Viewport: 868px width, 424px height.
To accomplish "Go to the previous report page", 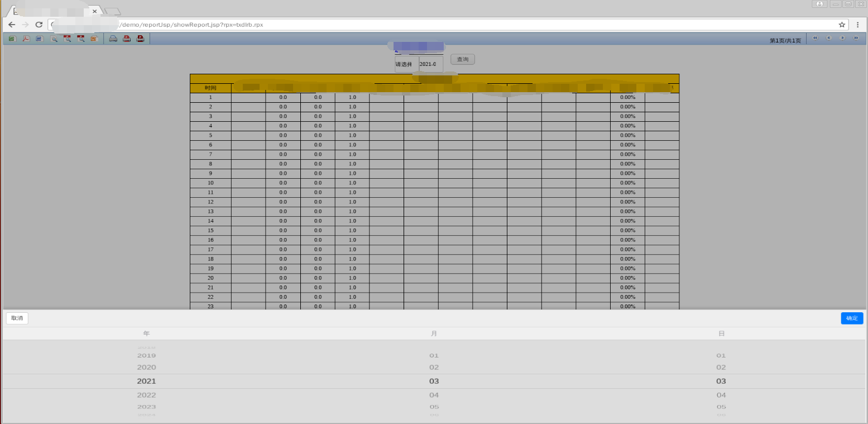I will click(x=828, y=38).
